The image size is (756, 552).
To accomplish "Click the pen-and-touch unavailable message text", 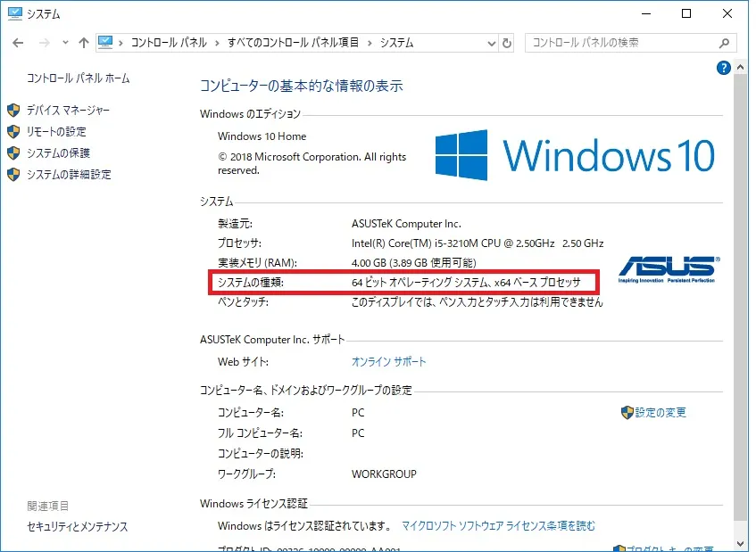I will click(x=478, y=302).
